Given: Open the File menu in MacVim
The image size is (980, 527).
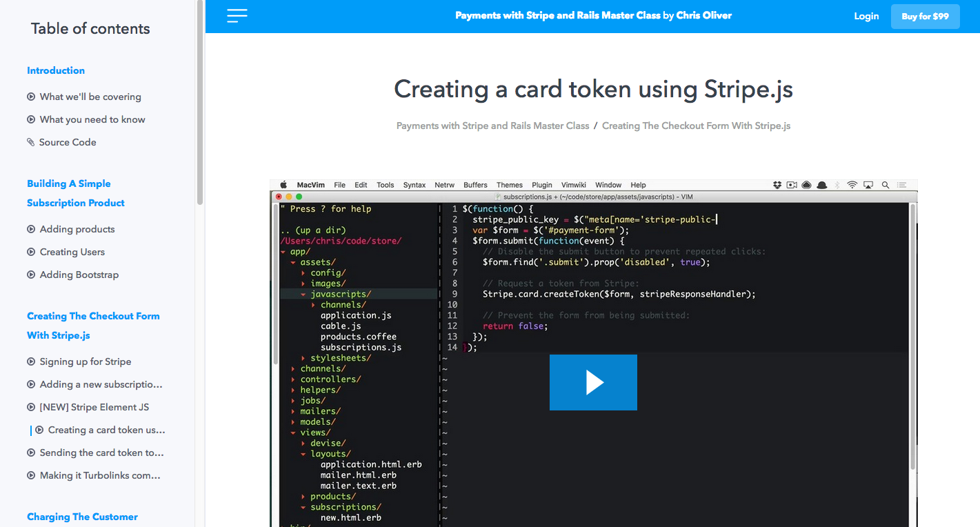Looking at the screenshot, I should [339, 185].
